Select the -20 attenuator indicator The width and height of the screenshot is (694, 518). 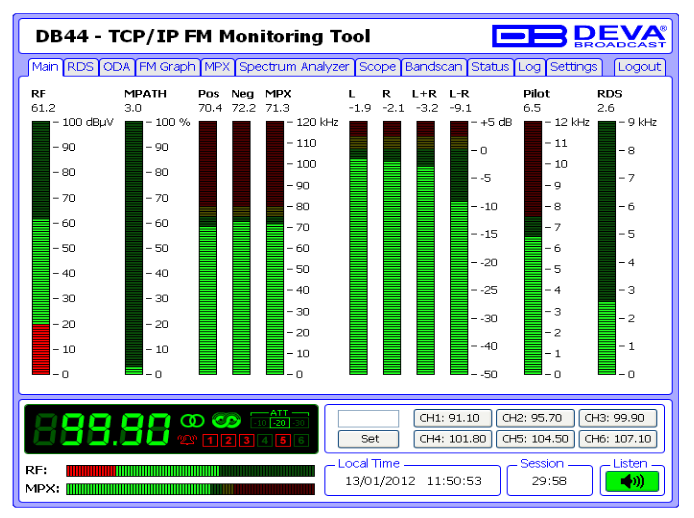pos(280,422)
